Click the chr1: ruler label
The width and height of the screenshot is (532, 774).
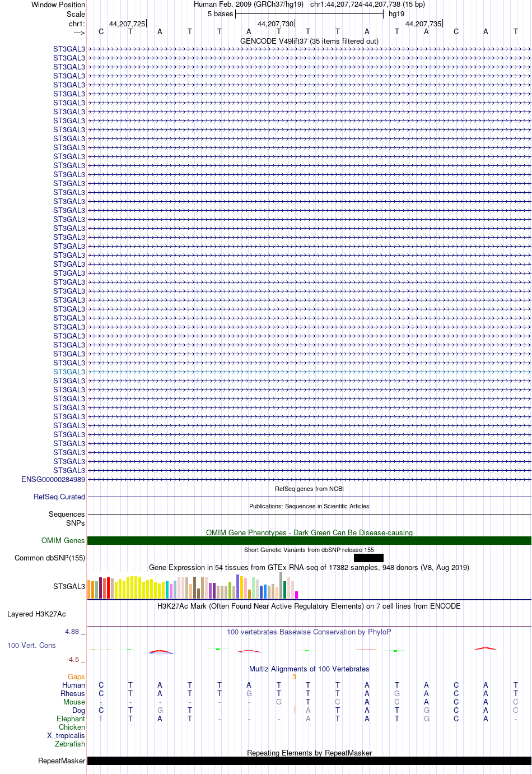tap(77, 24)
